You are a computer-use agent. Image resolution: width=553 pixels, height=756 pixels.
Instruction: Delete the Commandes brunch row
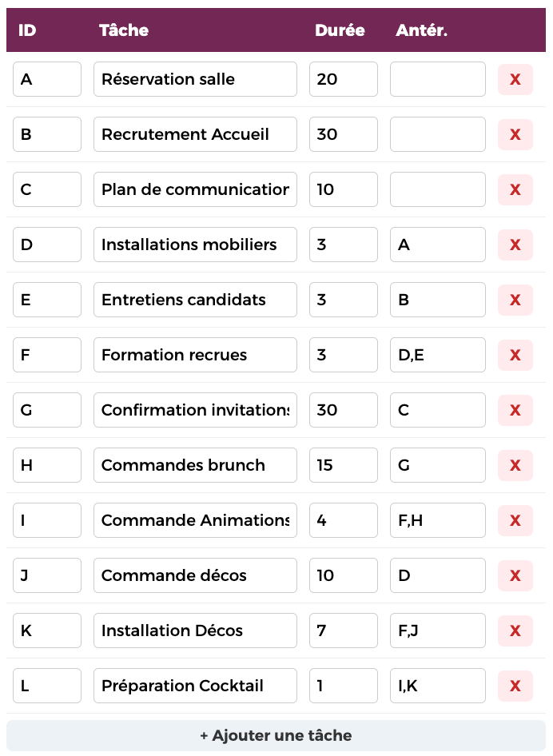point(515,465)
